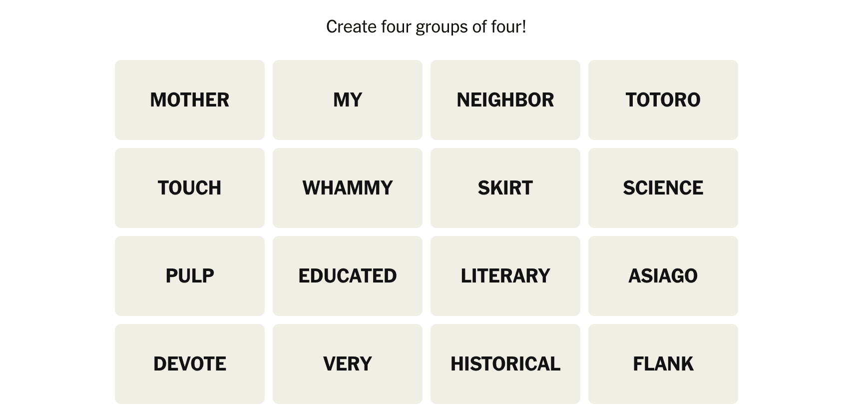Select the MOTHER tile
The width and height of the screenshot is (868, 420).
189,100
